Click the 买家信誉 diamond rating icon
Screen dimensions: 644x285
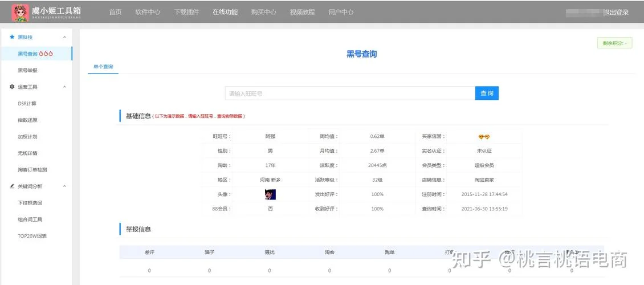(484, 137)
